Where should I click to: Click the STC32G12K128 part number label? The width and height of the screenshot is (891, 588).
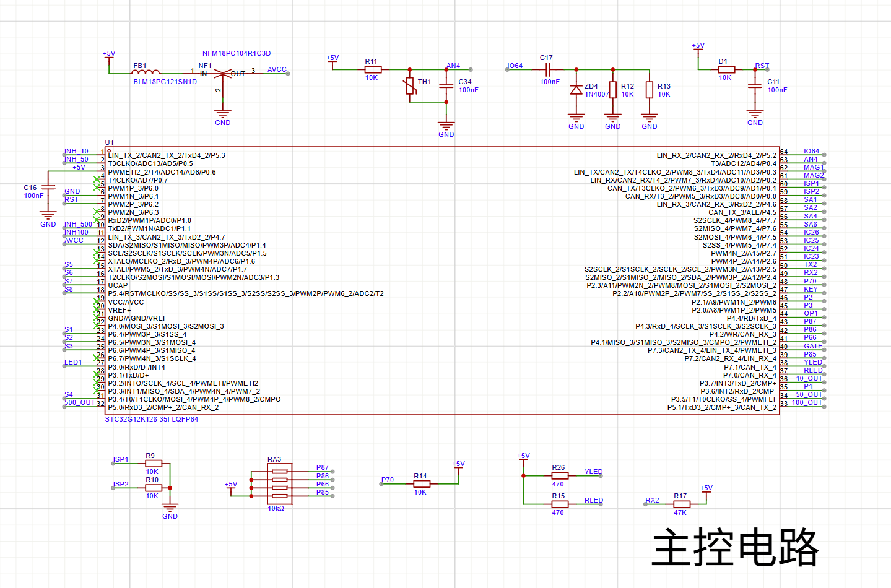point(151,419)
